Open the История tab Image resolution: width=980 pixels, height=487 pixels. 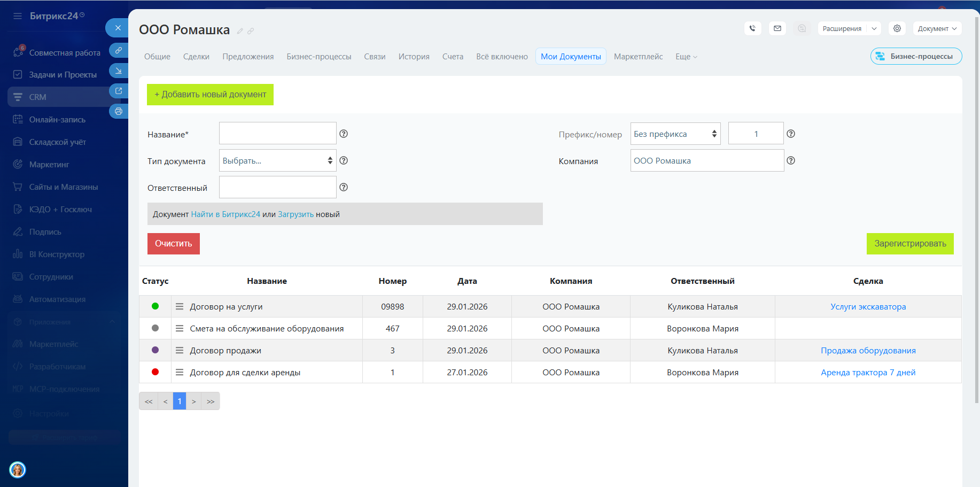414,57
